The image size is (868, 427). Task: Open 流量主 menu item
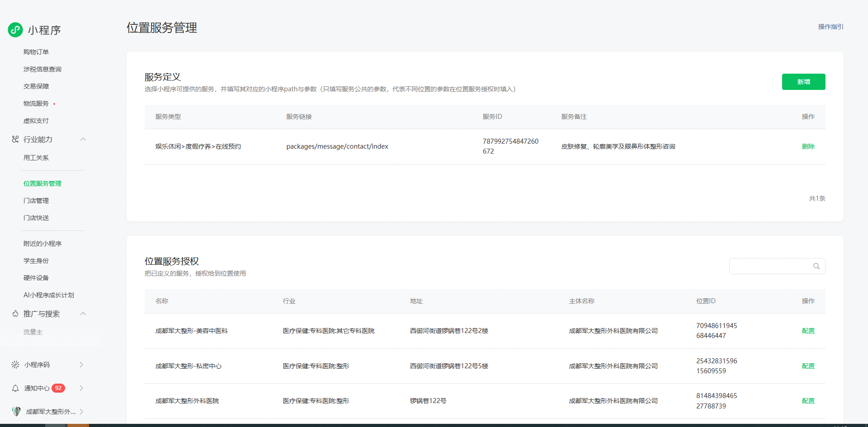[x=33, y=332]
